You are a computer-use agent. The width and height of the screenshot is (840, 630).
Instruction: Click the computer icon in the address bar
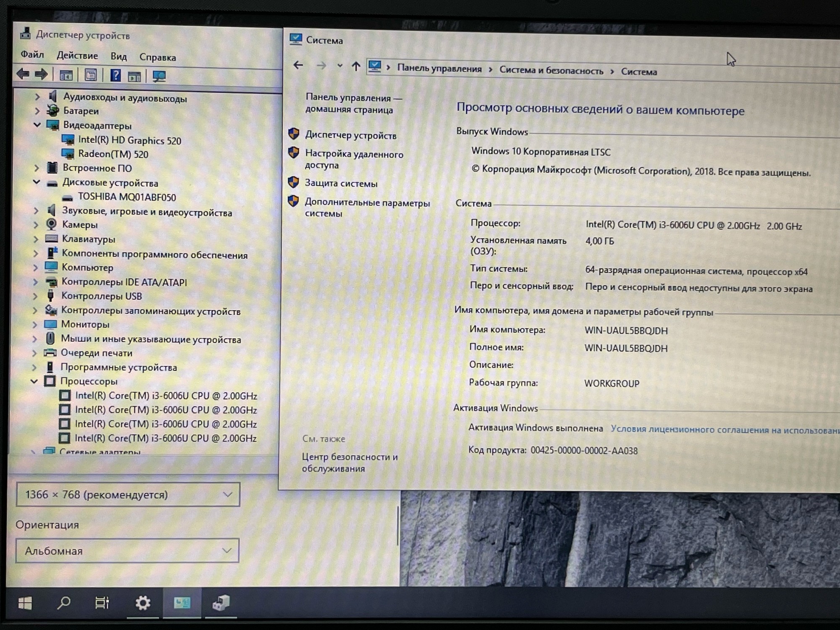[x=374, y=66]
